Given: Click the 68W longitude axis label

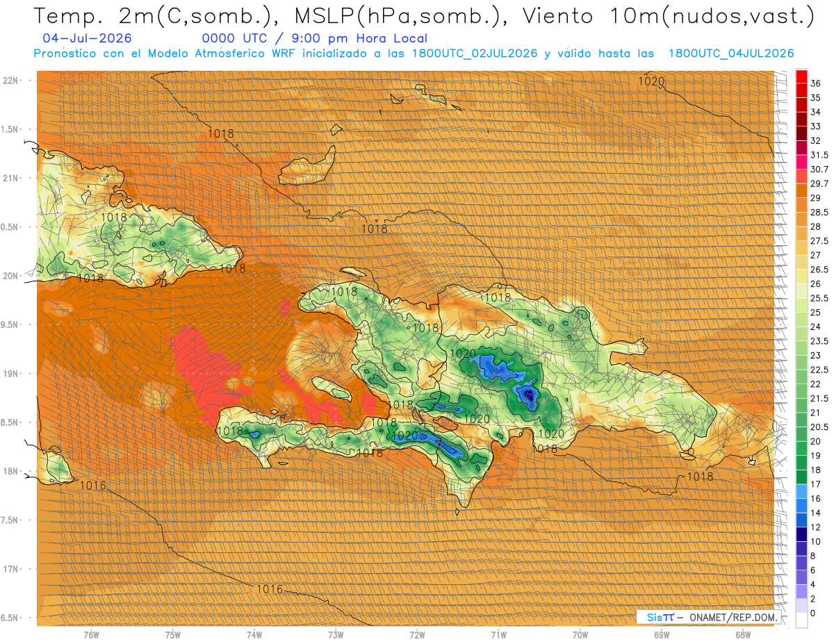Looking at the screenshot, I should pos(743,634).
